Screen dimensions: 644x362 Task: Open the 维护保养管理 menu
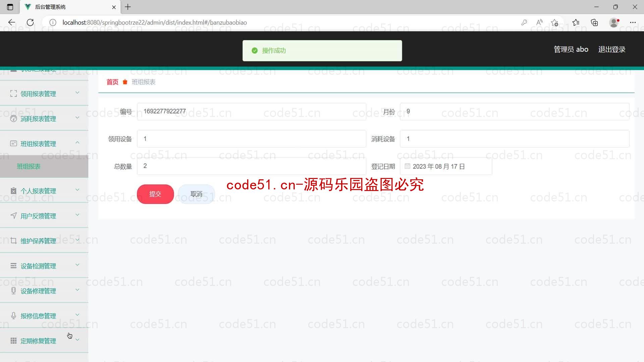tap(44, 241)
